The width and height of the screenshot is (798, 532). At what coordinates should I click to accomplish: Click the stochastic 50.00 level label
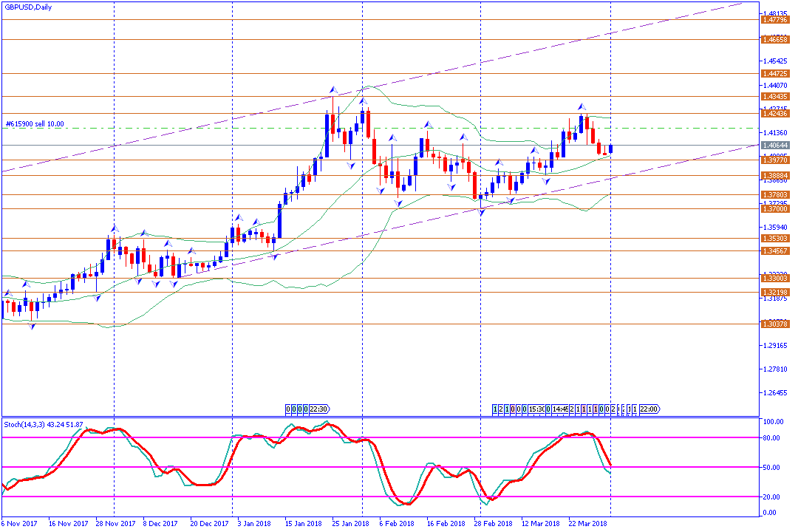pos(772,467)
